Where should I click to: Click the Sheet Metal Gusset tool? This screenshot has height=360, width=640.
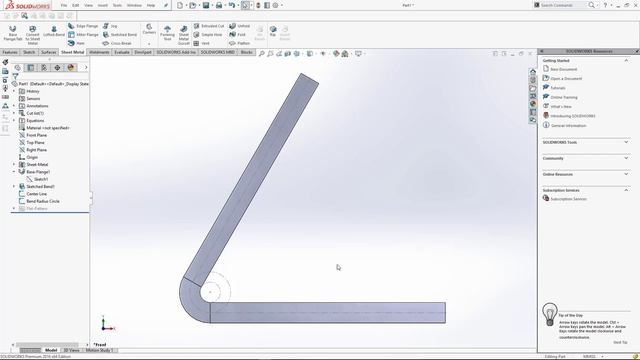(x=184, y=35)
